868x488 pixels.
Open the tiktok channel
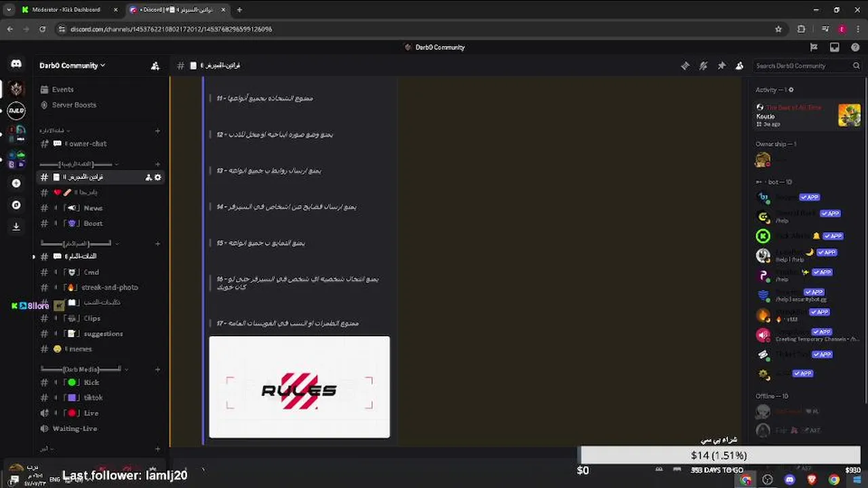click(98, 398)
